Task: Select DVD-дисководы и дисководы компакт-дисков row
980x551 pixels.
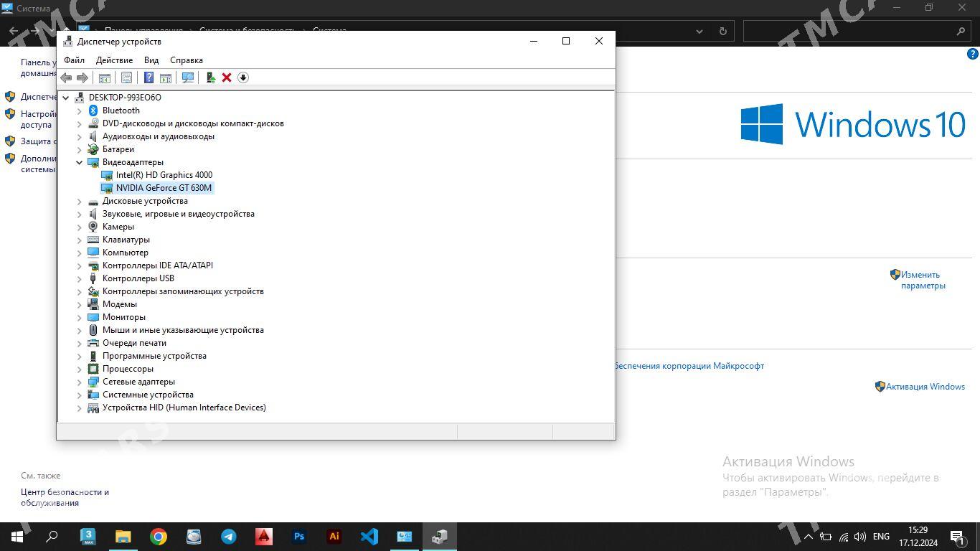Action: [193, 123]
